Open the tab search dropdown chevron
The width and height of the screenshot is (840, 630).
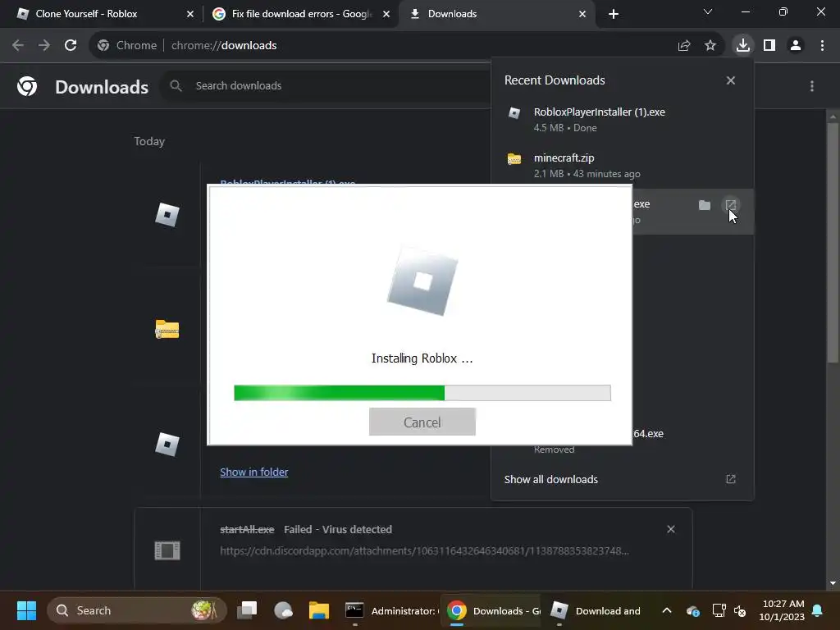coord(708,11)
